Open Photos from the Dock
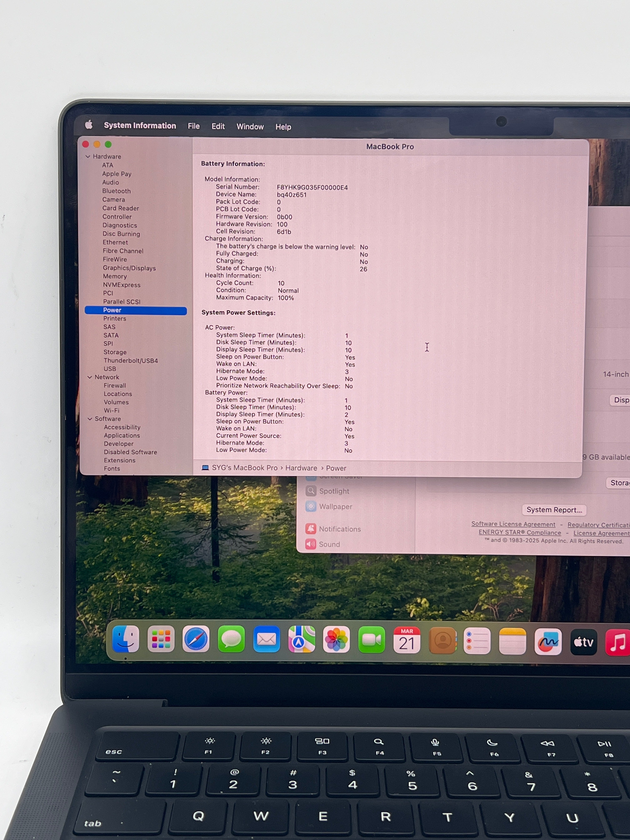 [x=336, y=640]
